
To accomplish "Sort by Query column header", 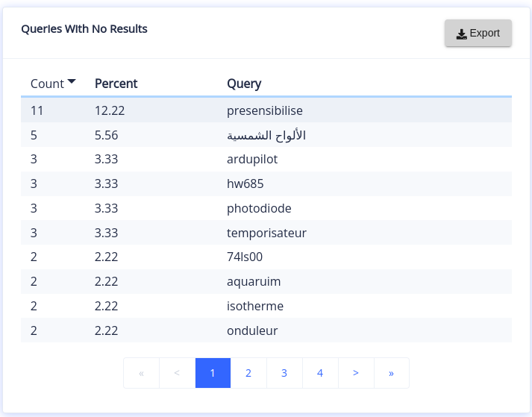I will click(244, 84).
